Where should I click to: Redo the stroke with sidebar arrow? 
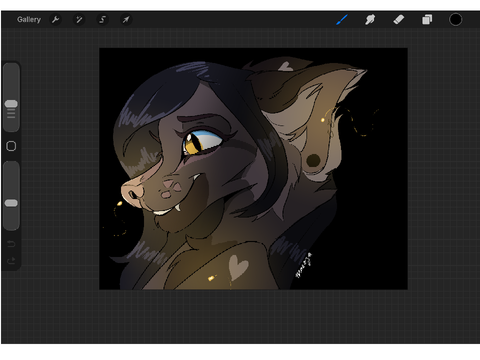(x=11, y=260)
